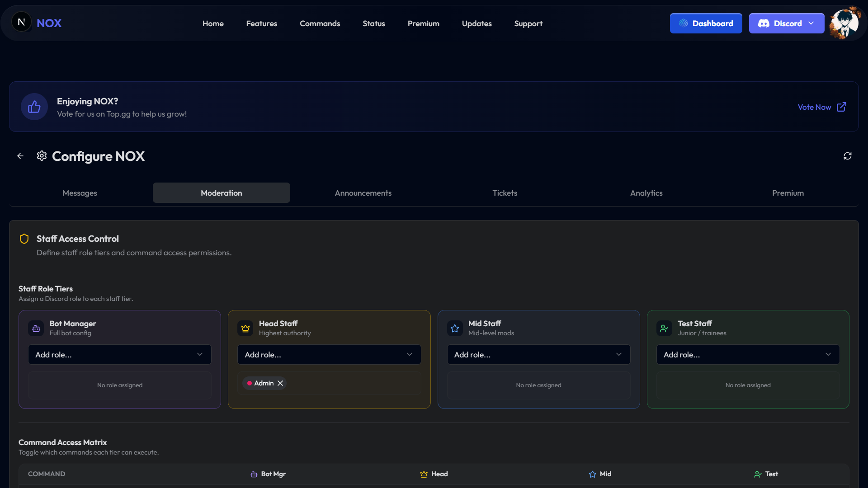868x488 pixels.
Task: Open Updates in the navigation bar
Action: [477, 23]
